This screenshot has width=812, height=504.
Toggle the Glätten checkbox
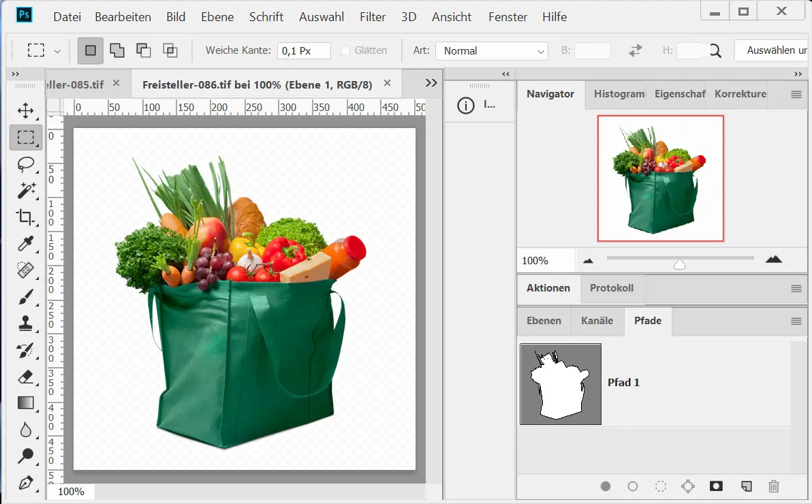tap(345, 50)
